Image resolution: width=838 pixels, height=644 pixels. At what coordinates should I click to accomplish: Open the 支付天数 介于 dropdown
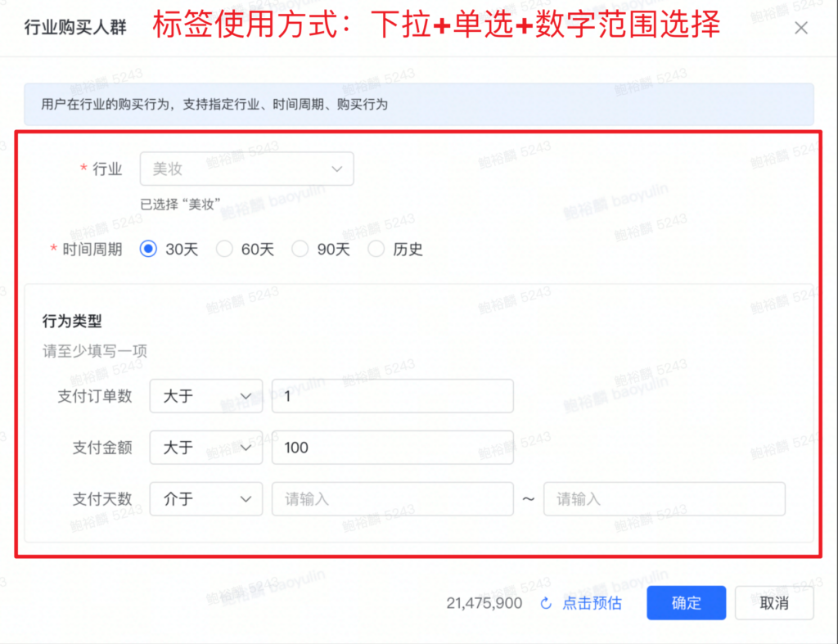coord(206,499)
